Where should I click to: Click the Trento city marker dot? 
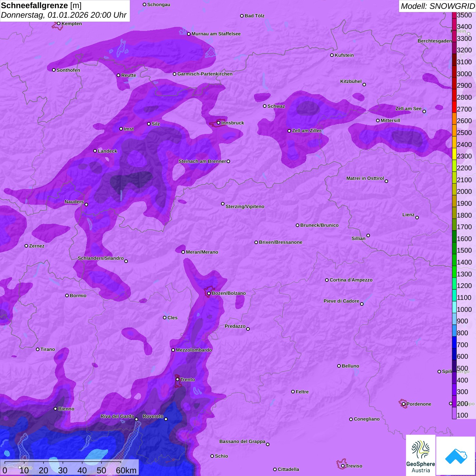pyautogui.click(x=177, y=379)
